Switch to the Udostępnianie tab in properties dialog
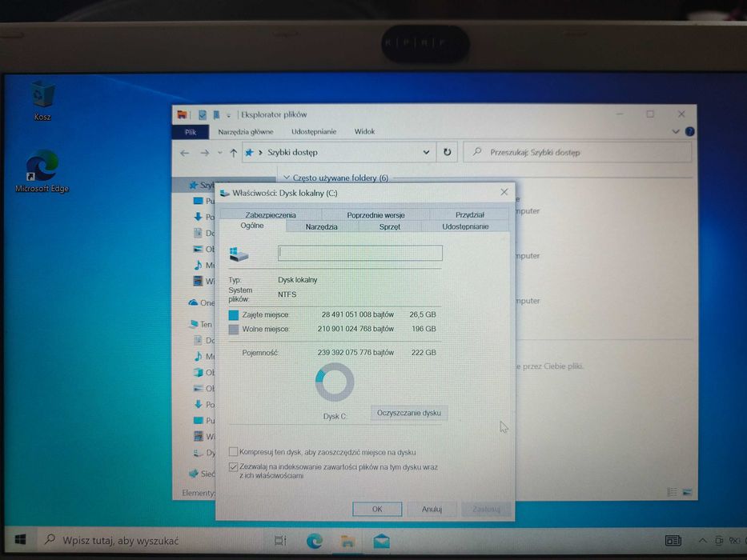The height and width of the screenshot is (560, 747). (465, 226)
